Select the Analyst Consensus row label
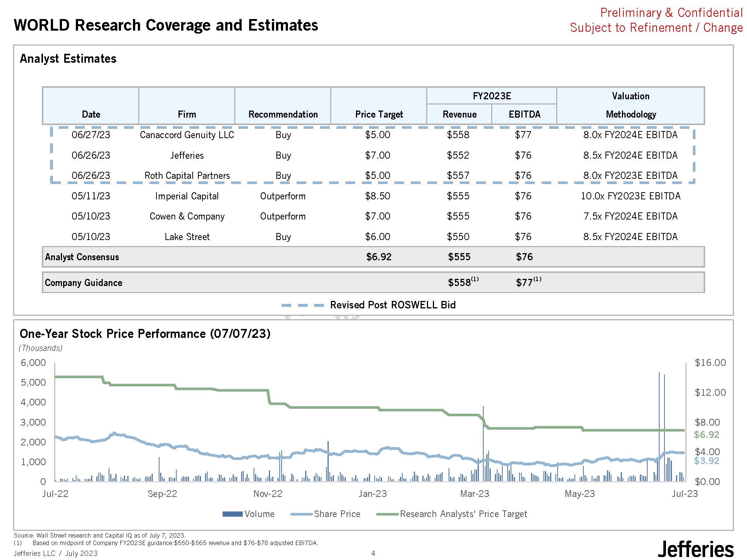This screenshot has width=747, height=560. coord(82,257)
